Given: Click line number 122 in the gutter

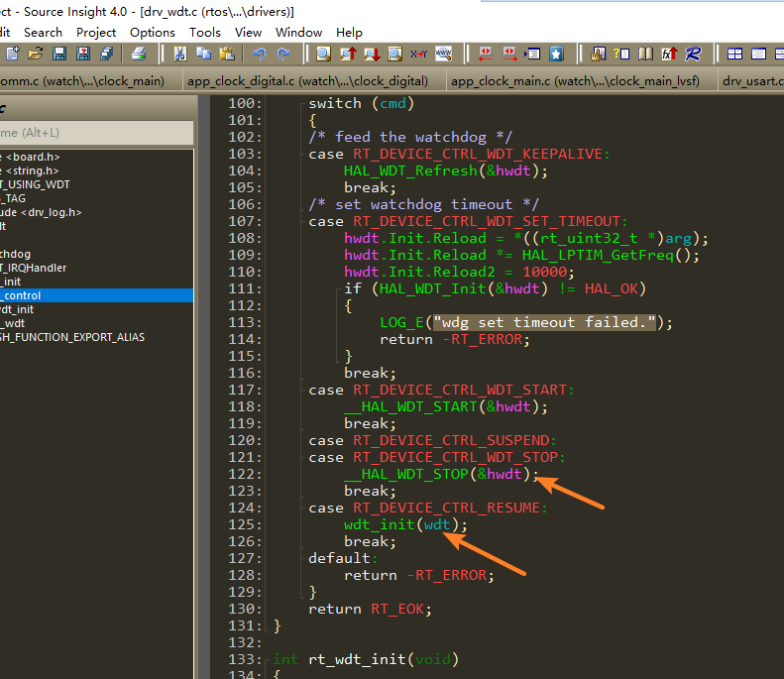Looking at the screenshot, I should click(x=245, y=474).
